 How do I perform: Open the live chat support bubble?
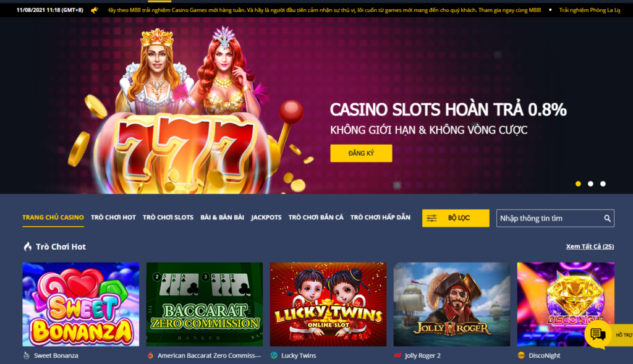(598, 334)
